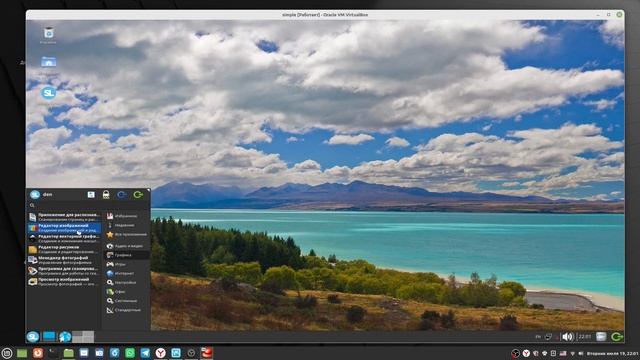Launch 'Редактор изображений' highlighted entry
The image size is (640, 360).
[x=64, y=228]
